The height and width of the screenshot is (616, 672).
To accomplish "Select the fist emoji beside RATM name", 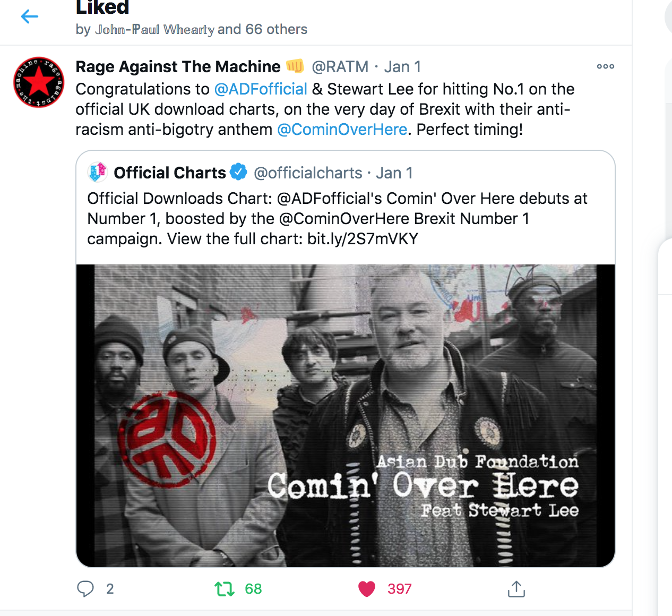I will pos(295,66).
